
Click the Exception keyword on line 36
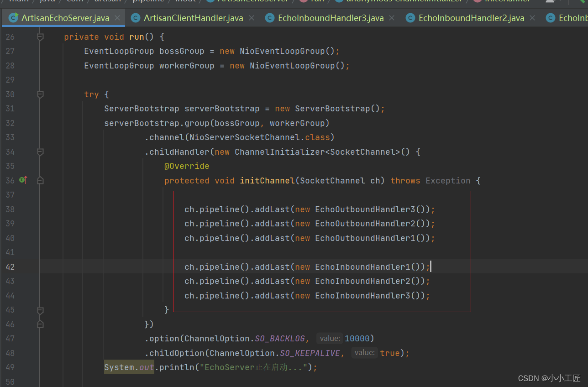click(x=448, y=181)
